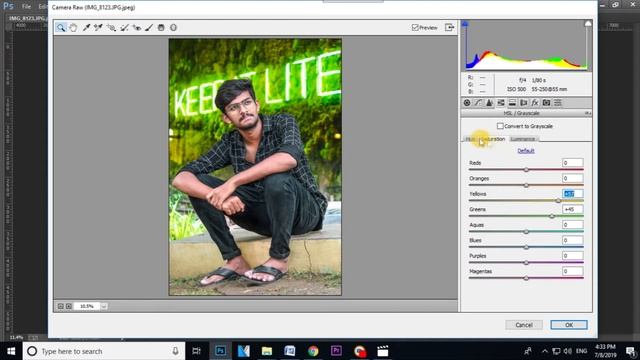Open the Lens Corrections panel icon
This screenshot has width=640, height=360.
524,103
